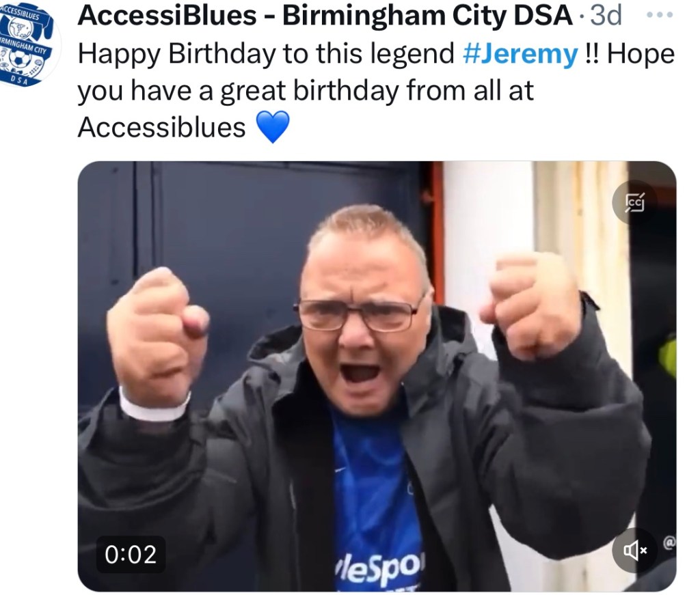Click the blue heart emoji
Screen dimensions: 700x595
click(273, 128)
